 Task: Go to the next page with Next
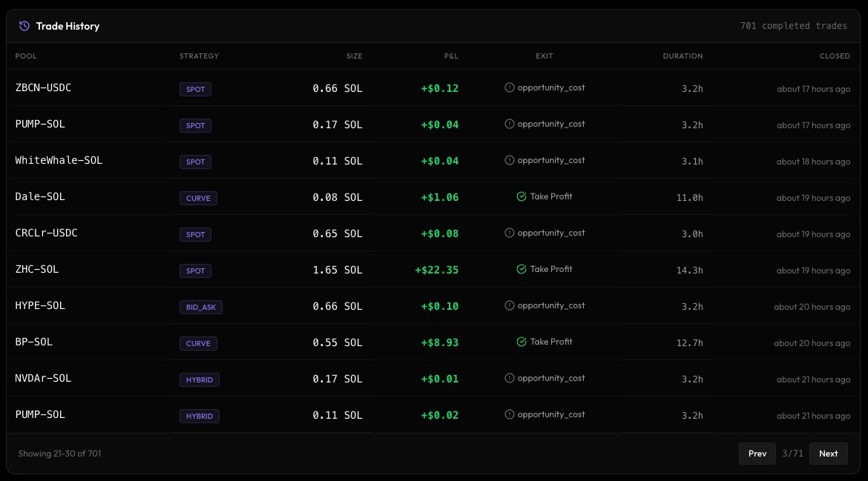pyautogui.click(x=828, y=454)
